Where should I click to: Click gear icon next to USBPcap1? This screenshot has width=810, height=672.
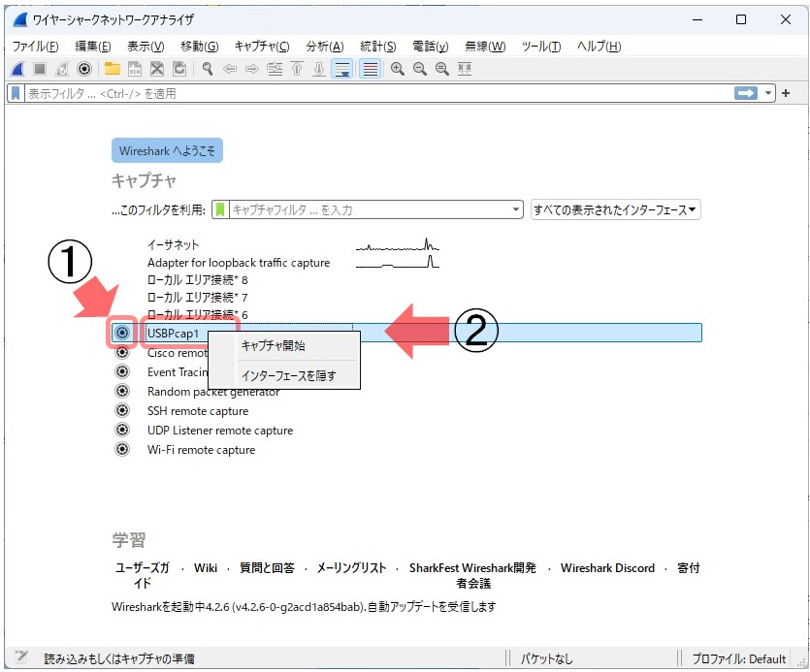click(122, 333)
